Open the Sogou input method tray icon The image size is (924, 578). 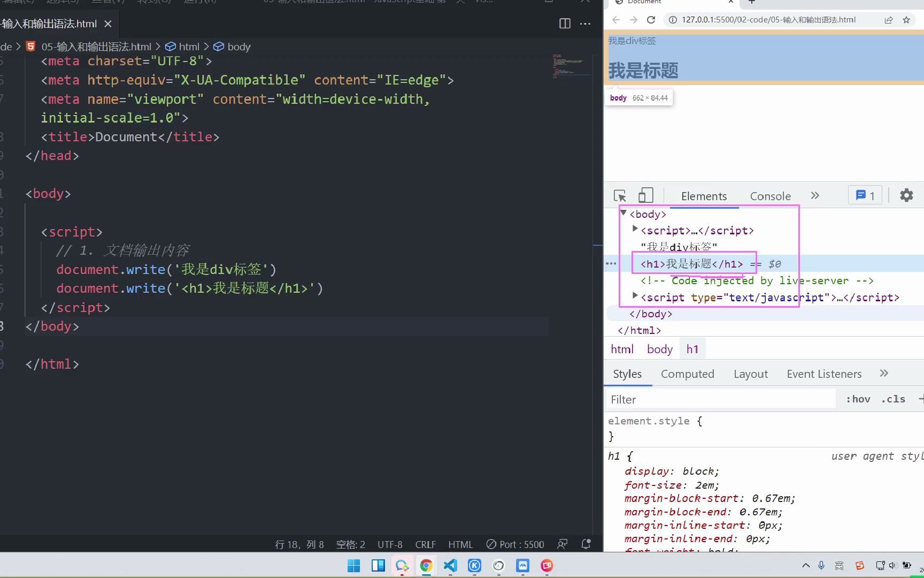point(860,565)
